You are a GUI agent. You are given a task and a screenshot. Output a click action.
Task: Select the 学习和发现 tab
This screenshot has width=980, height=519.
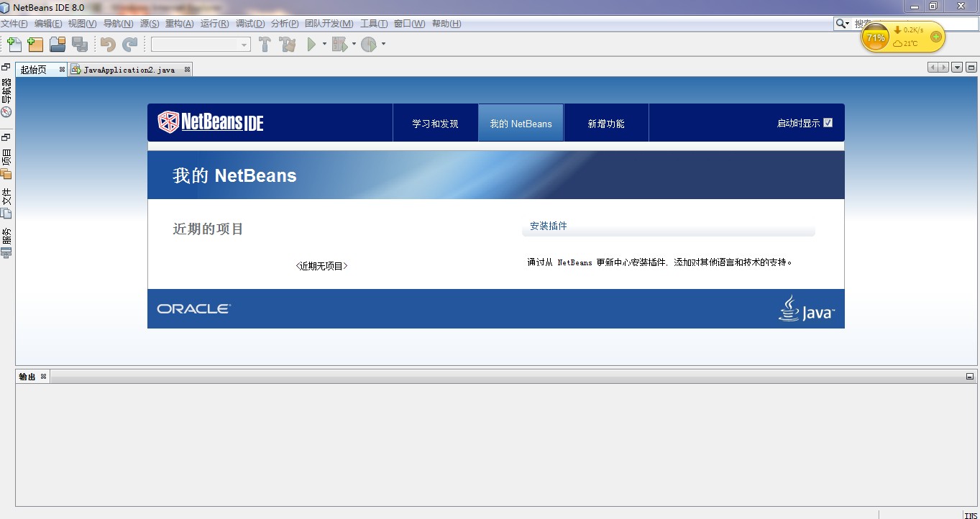point(435,124)
